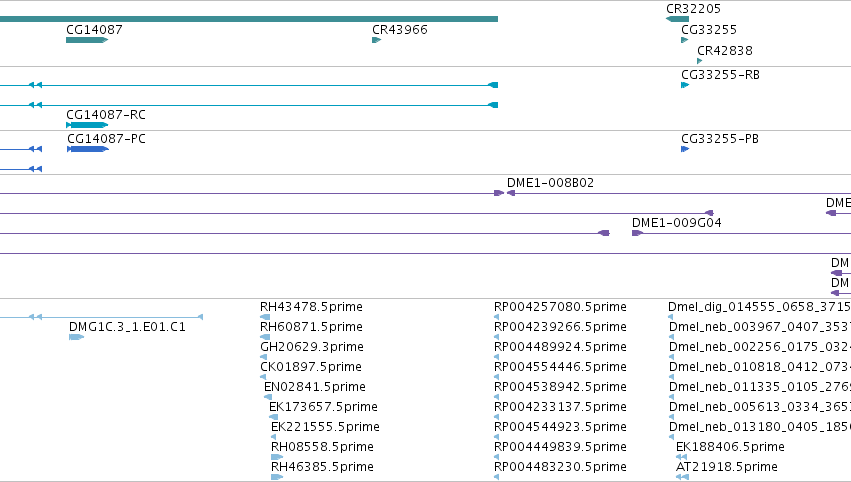Click the EK173657.5prime EST glyph
The height and width of the screenshot is (482, 851).
click(274, 417)
